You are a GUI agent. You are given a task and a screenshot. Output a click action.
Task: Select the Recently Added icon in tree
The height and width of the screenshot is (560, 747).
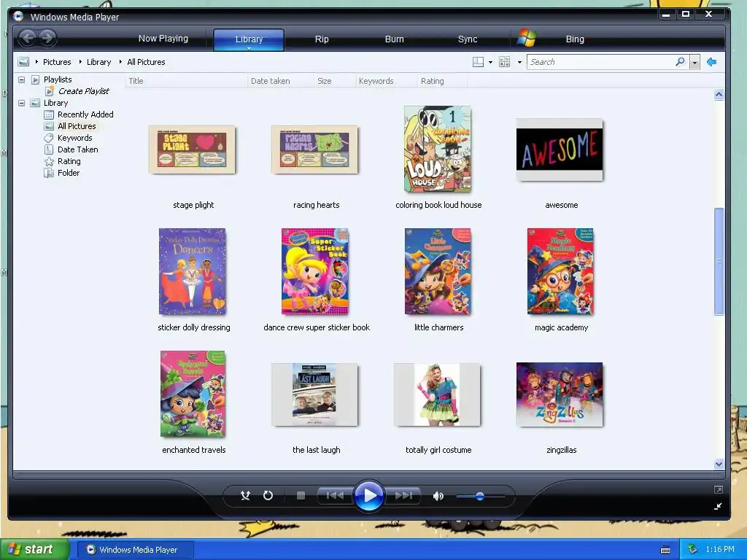coord(49,114)
